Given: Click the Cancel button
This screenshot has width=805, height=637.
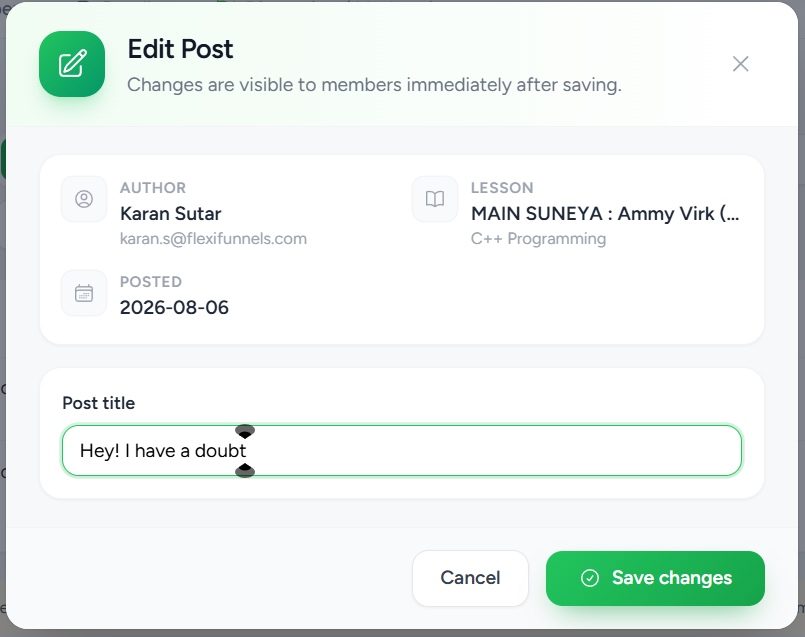Looking at the screenshot, I should 470,578.
